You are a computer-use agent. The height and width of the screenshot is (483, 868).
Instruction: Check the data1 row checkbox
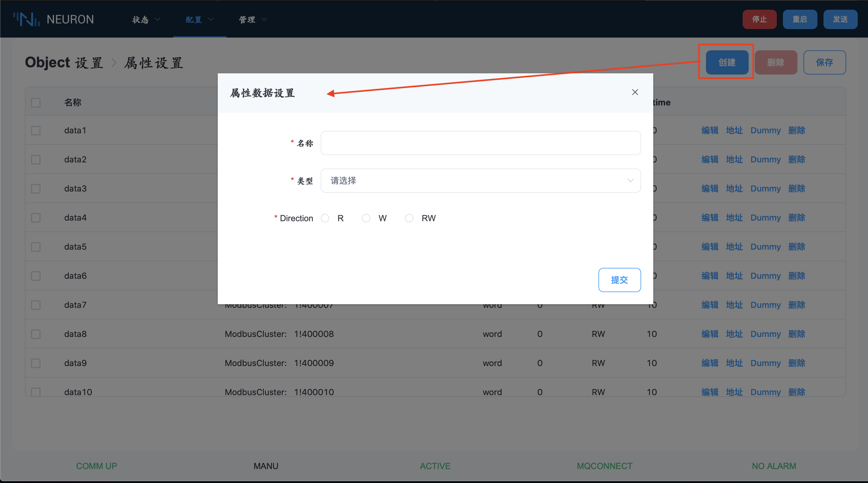tap(36, 130)
